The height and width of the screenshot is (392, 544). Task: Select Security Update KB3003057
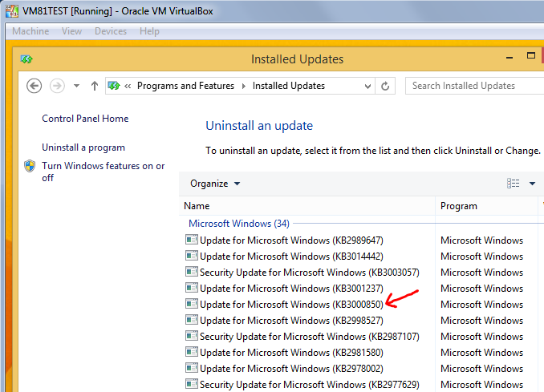(309, 272)
